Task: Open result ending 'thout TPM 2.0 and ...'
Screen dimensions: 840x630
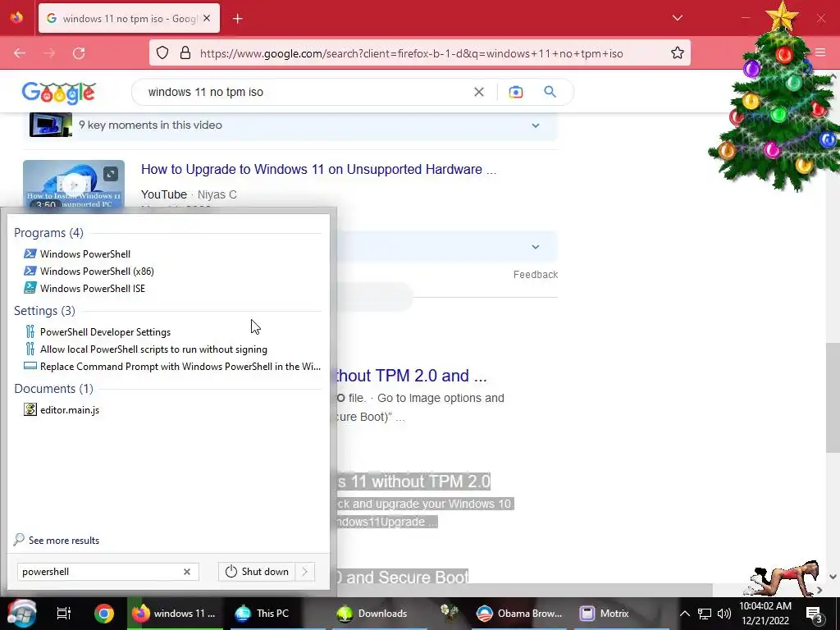Action: (x=411, y=376)
